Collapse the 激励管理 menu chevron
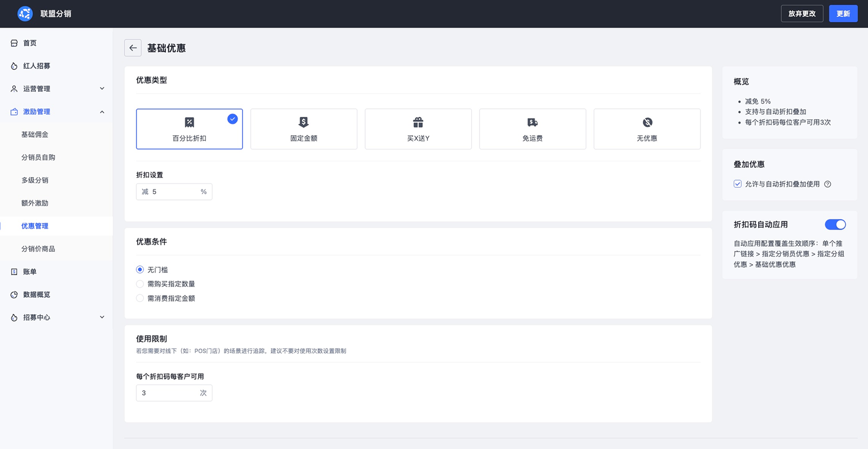 (102, 112)
